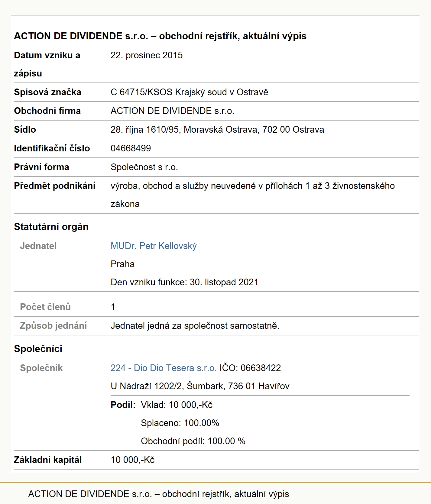The width and height of the screenshot is (431, 504).
Task: Click the Obchodní firma company name value
Action: point(172,111)
